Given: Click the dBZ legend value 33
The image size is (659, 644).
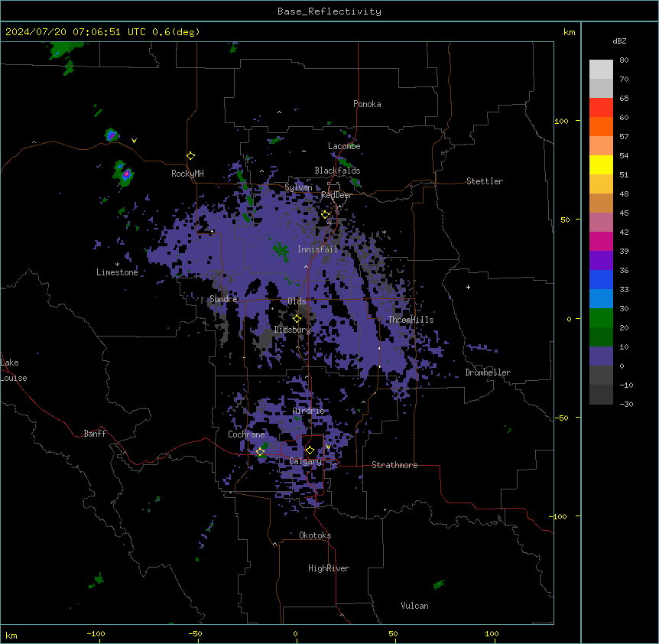Looking at the screenshot, I should (x=624, y=289).
